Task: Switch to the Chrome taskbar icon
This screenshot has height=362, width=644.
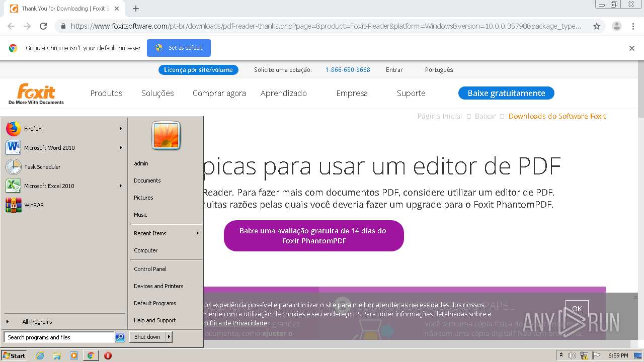Action: coord(91,355)
